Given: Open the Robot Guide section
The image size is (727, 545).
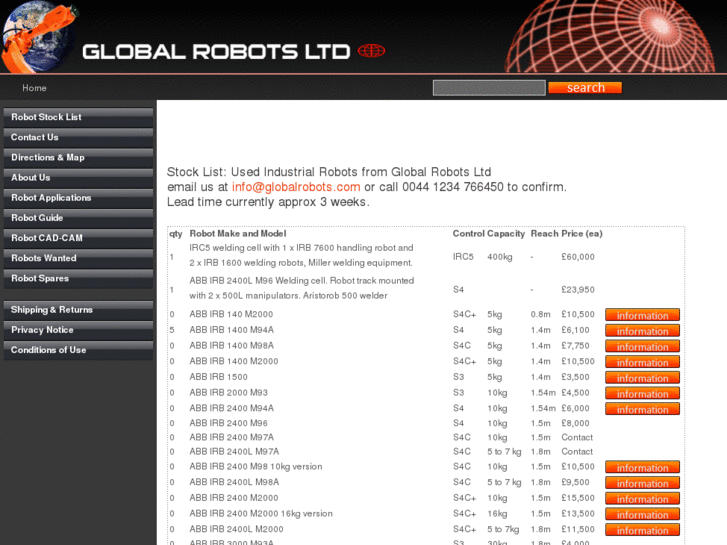Looking at the screenshot, I should 78,218.
